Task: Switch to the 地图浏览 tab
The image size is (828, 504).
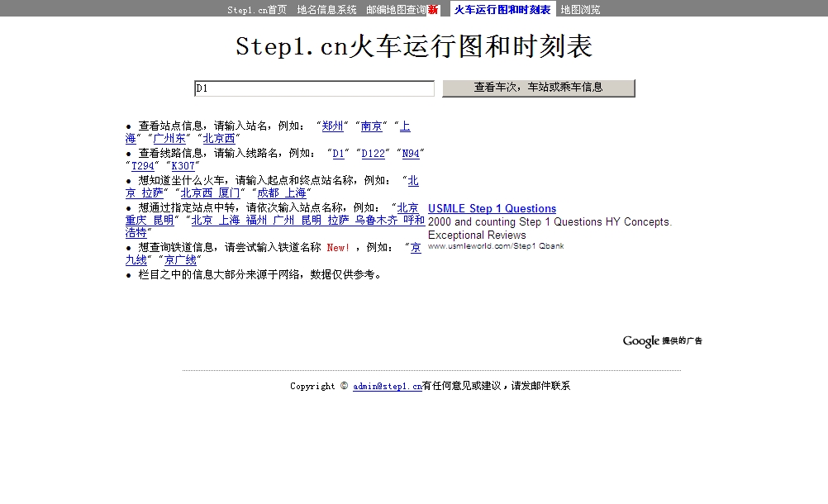Action: pos(580,10)
